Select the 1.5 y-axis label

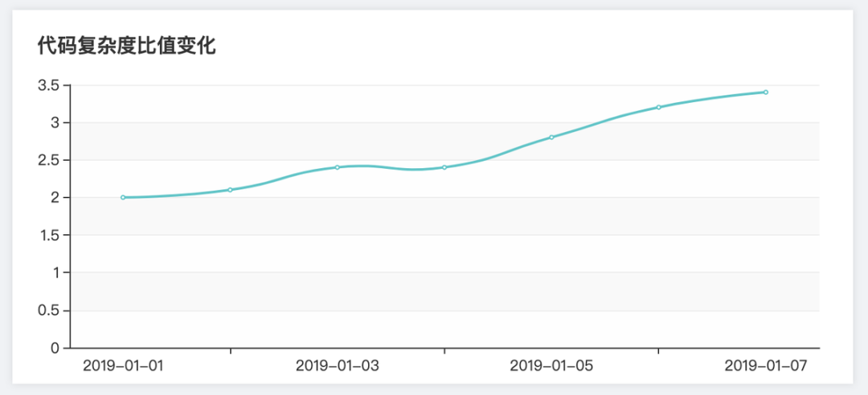click(49, 235)
